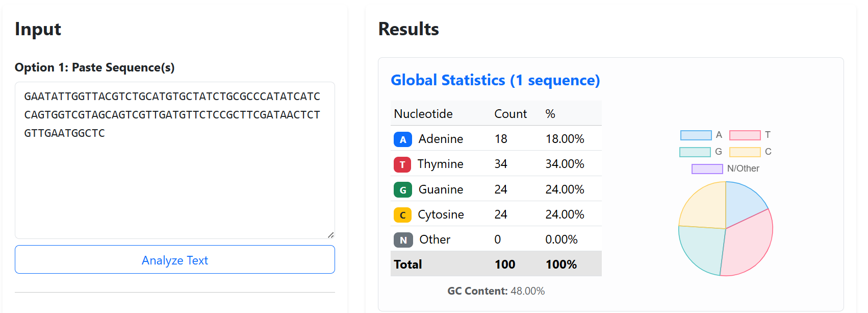Click the % column header
Screen dimensions: 868x313
point(550,114)
